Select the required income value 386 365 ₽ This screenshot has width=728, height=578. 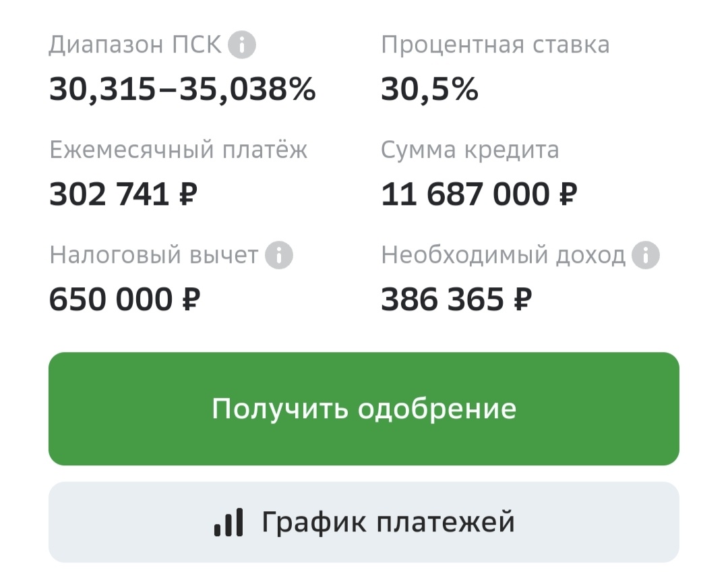(x=457, y=299)
